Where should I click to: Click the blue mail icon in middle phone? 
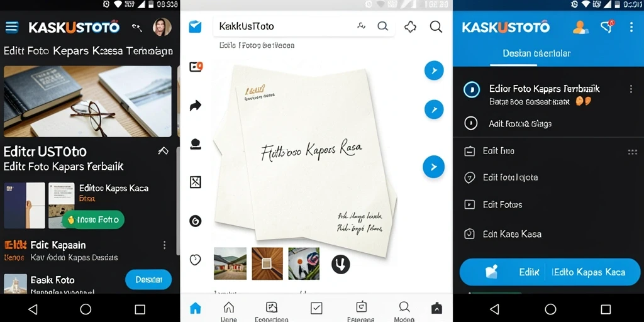195,26
